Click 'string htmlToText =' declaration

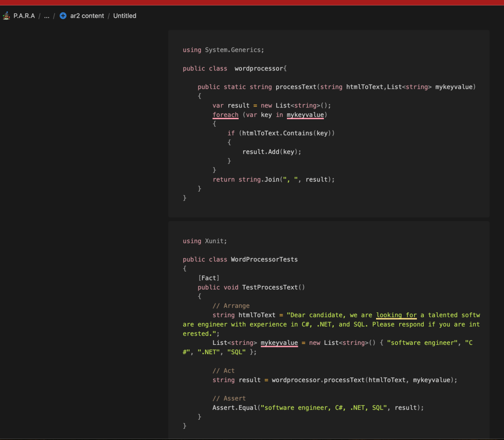[x=248, y=315]
